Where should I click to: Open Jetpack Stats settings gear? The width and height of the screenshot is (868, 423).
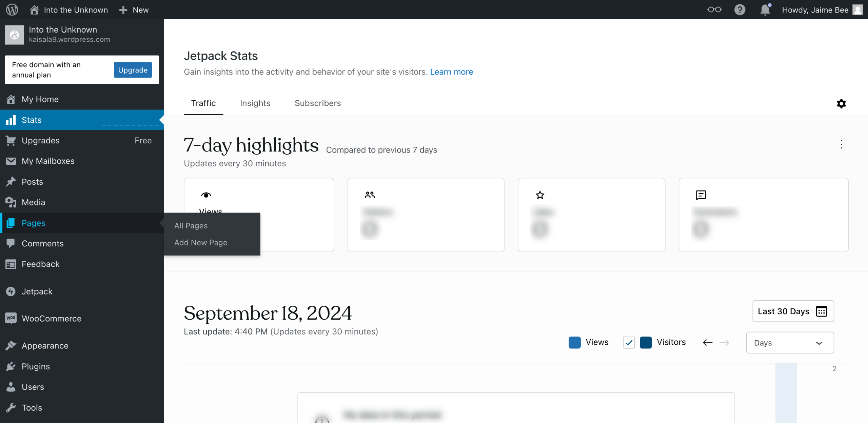pyautogui.click(x=841, y=103)
